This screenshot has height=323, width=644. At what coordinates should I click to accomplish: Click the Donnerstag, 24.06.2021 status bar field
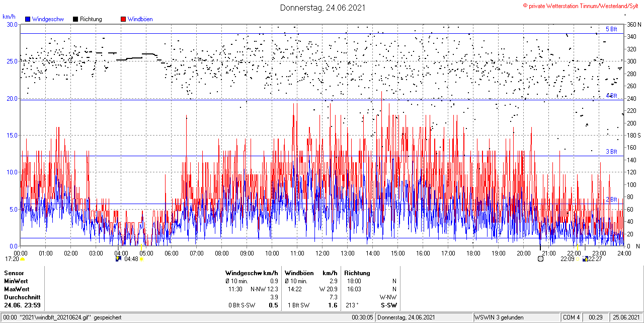point(425,317)
